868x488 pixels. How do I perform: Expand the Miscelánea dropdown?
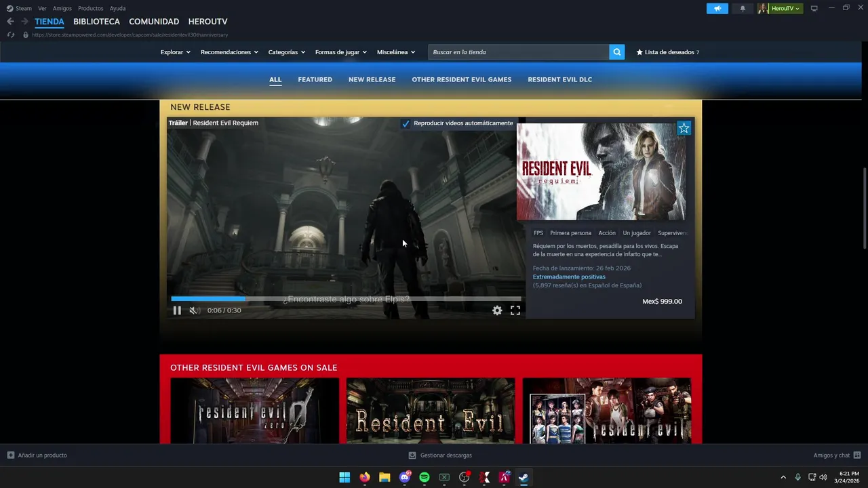(x=396, y=52)
